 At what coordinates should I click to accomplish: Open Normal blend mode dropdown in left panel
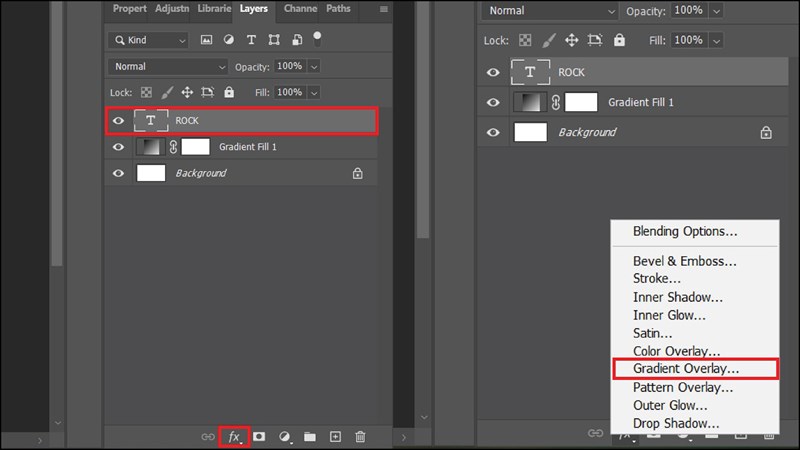[168, 67]
